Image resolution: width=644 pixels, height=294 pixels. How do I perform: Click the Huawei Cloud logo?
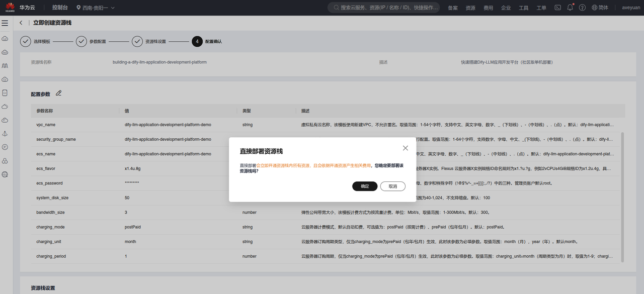(x=10, y=8)
